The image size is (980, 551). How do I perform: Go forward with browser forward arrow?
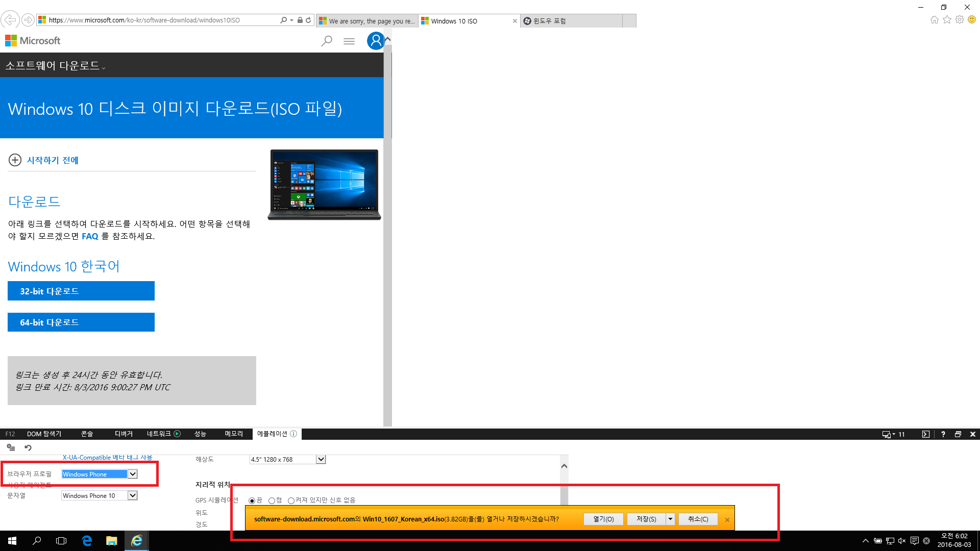(x=28, y=20)
